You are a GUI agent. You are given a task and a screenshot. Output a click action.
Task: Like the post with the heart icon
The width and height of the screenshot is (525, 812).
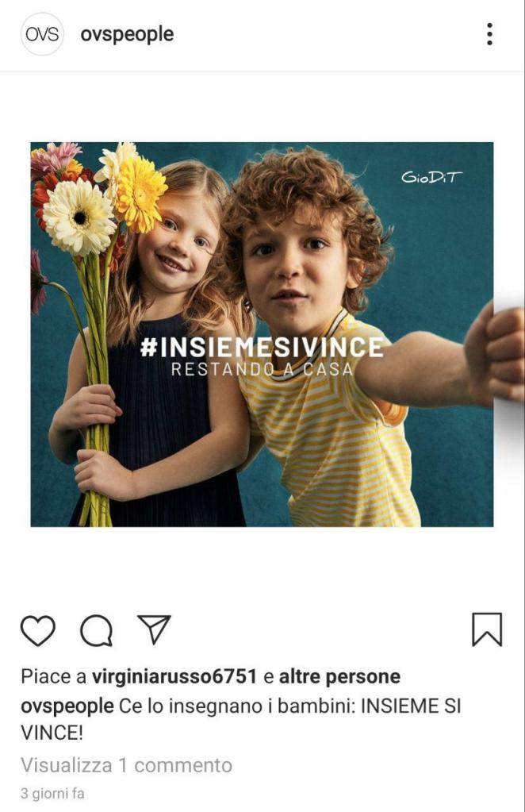click(38, 630)
